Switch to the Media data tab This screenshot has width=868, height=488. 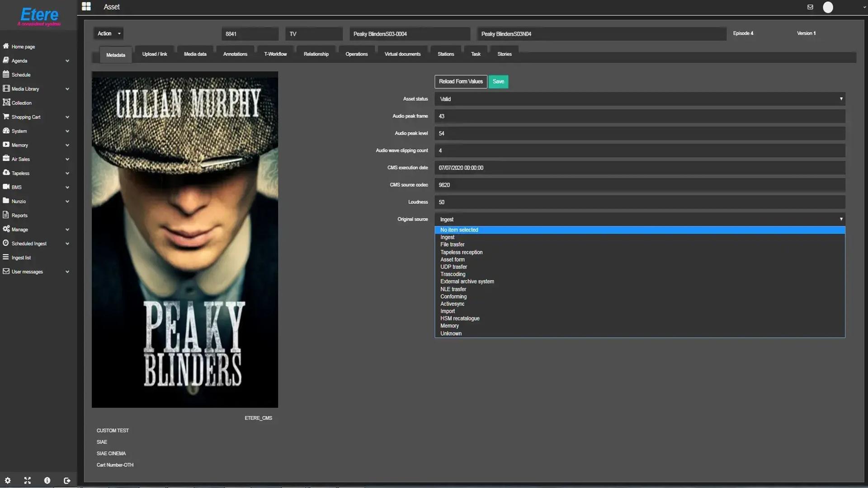[x=195, y=54]
